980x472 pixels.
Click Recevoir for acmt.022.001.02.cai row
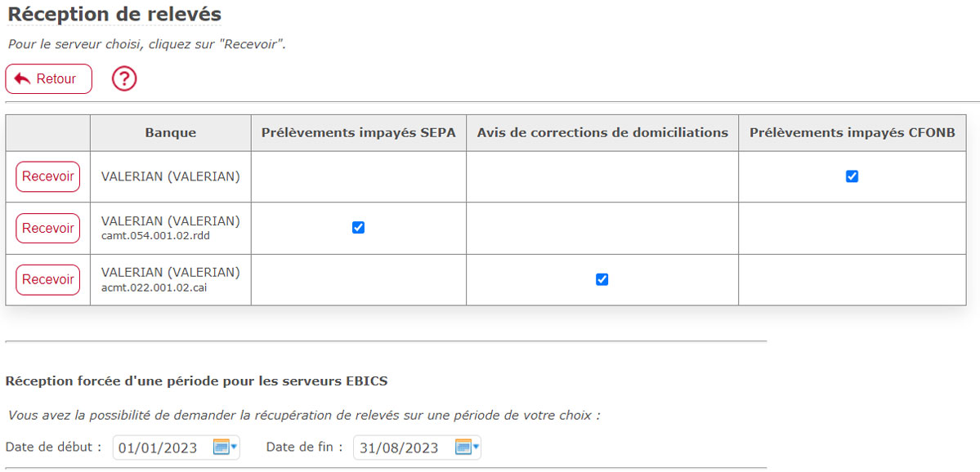coord(48,280)
